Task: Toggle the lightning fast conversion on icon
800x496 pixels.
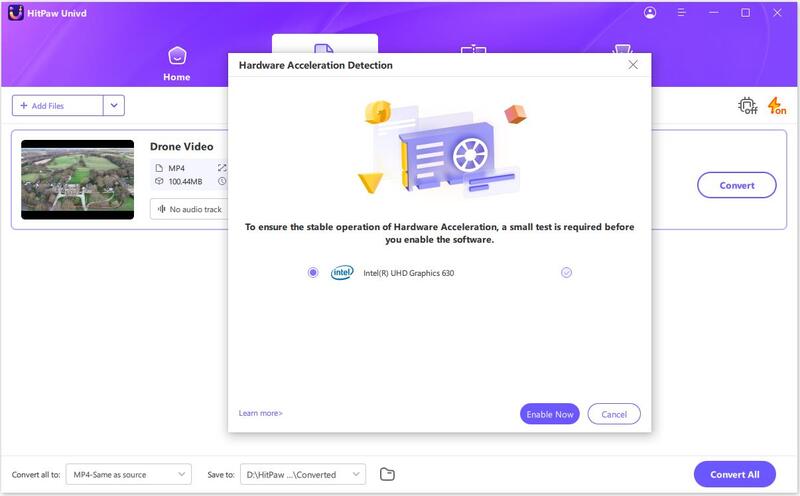Action: (777, 106)
